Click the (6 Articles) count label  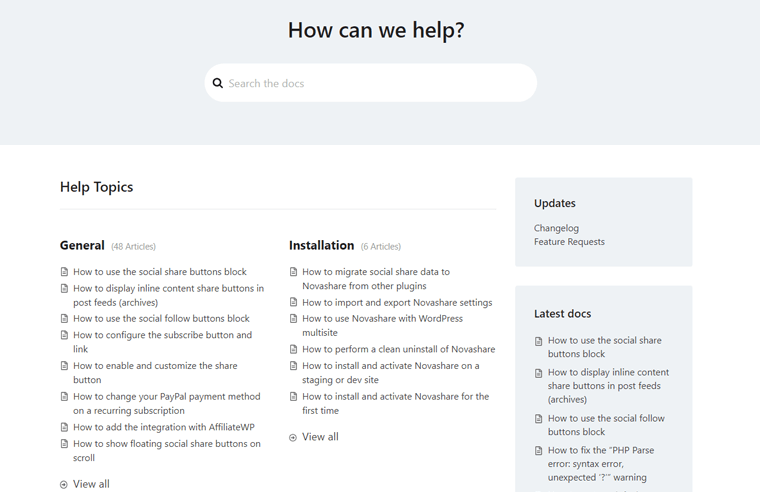point(381,246)
